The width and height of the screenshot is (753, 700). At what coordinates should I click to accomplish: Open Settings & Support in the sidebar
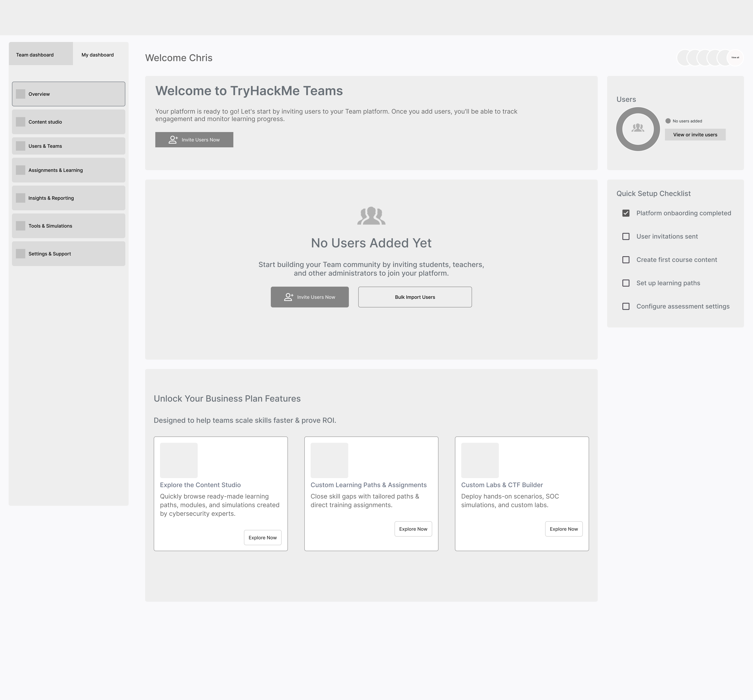pyautogui.click(x=68, y=254)
